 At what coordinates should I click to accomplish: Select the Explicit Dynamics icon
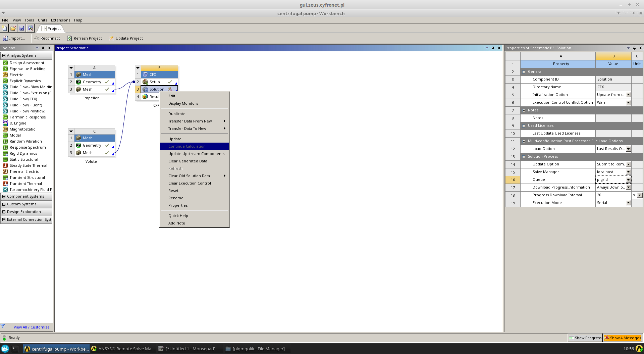coord(5,81)
